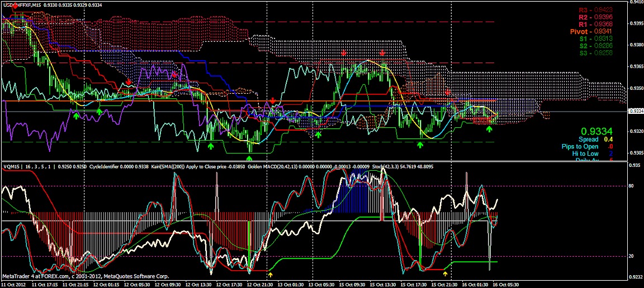Click the red sell arrow near 12 Oct 05:30
Viewport: 644px width, 288px height.
tap(129, 83)
